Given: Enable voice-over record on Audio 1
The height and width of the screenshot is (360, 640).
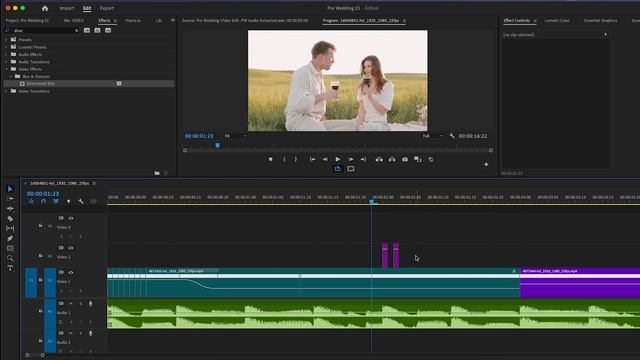Looking at the screenshot, I should tap(91, 304).
